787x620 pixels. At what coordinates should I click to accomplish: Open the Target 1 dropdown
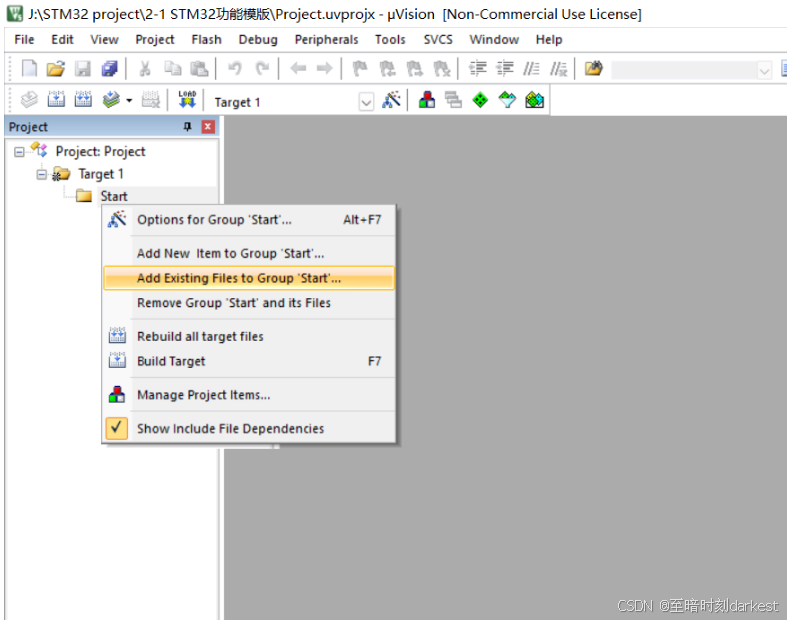tap(366, 102)
